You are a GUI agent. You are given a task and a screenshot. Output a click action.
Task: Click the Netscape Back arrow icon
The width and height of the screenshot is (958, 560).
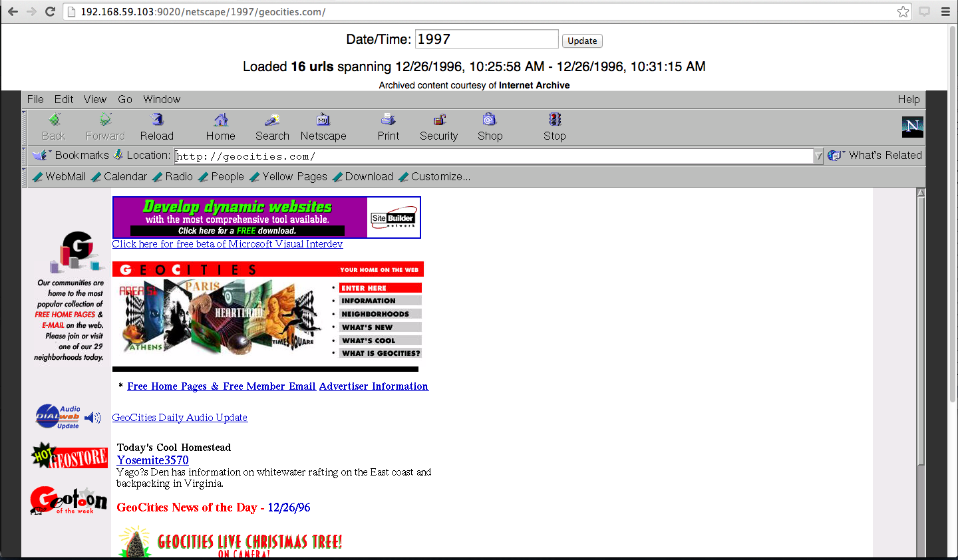coord(55,120)
